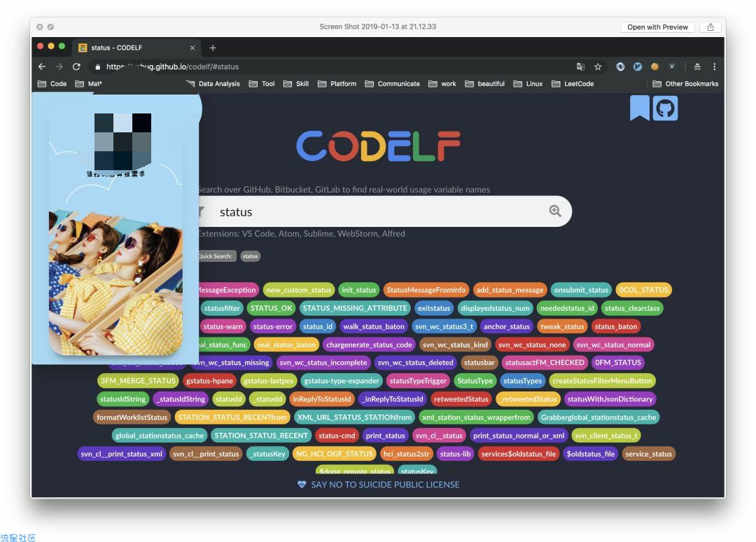
Task: Open a new browser tab with plus icon
Action: (x=213, y=48)
